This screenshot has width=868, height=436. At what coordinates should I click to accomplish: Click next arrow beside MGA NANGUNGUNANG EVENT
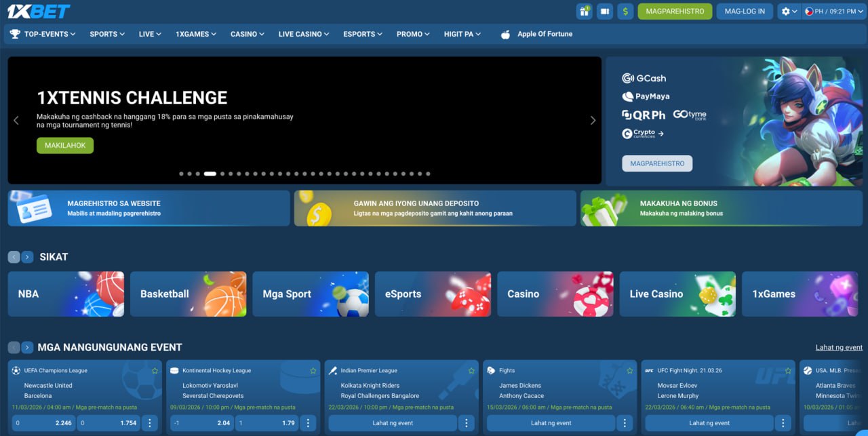click(27, 347)
